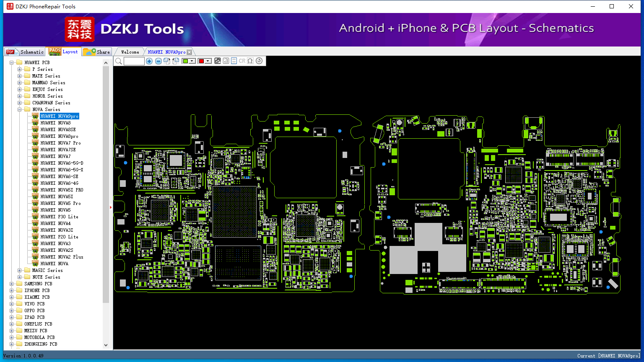The image size is (644, 362).
Task: Select HUAWEI NOVA5 Pro layout file
Action: 60,204
